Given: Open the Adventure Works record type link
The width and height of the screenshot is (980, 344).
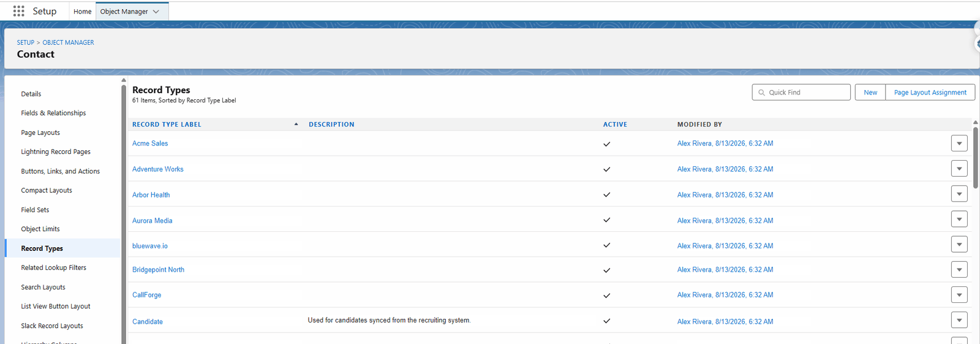Looking at the screenshot, I should (157, 169).
